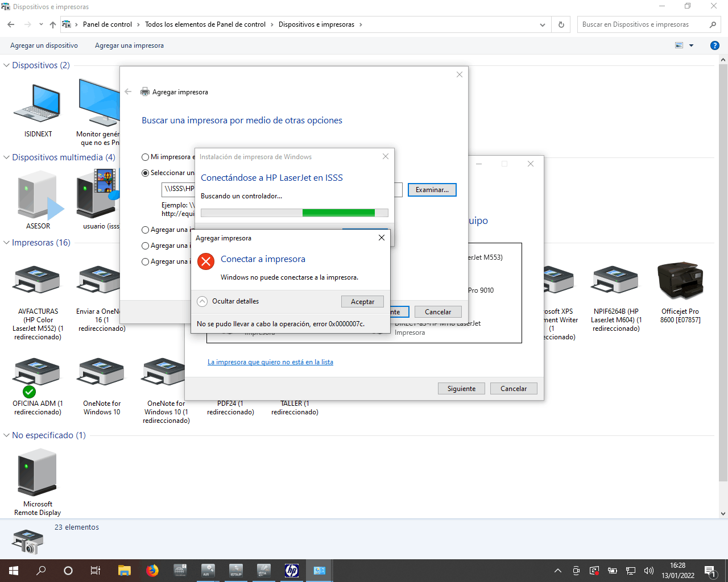Open recent locations dropdown arrow
728x582 pixels.
(41, 24)
